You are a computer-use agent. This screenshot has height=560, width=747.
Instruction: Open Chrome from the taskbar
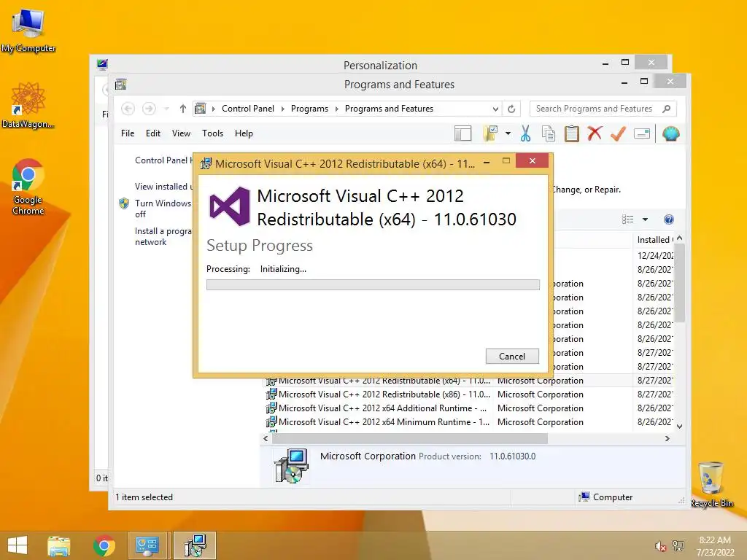click(104, 545)
